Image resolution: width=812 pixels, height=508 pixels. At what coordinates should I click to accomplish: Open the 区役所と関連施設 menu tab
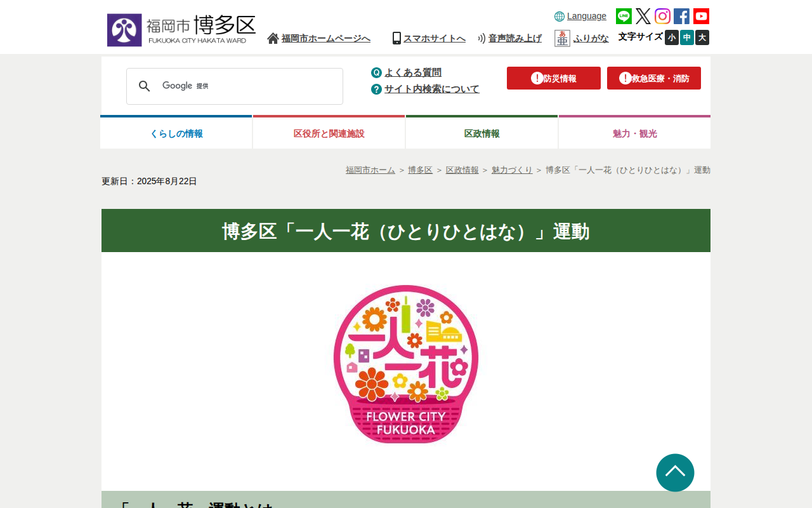click(329, 133)
